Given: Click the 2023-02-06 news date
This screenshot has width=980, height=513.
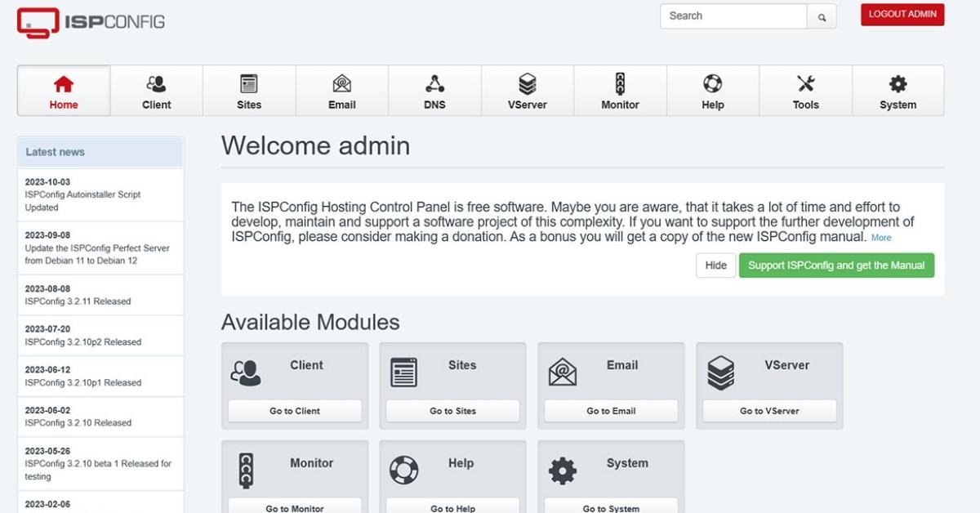Looking at the screenshot, I should tap(47, 504).
